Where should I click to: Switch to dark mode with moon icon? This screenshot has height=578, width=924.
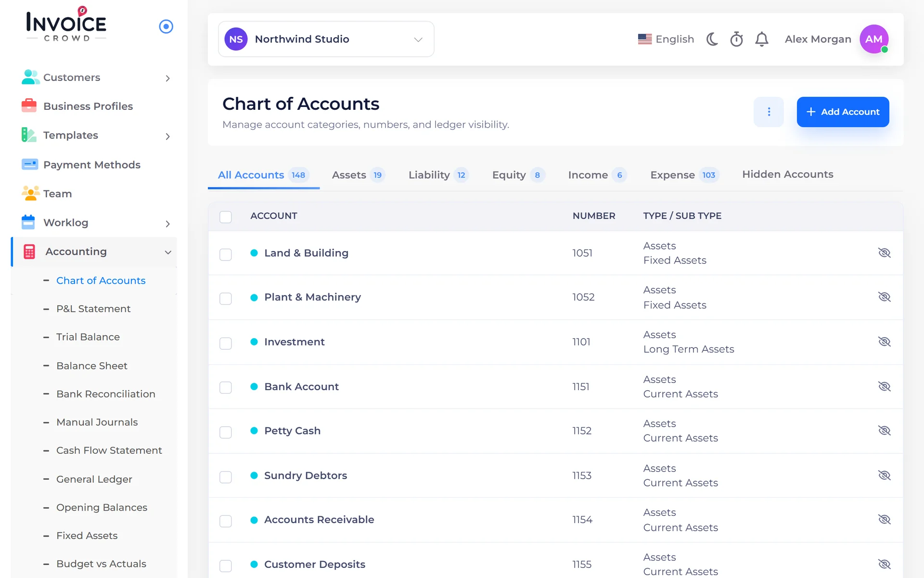coord(712,39)
